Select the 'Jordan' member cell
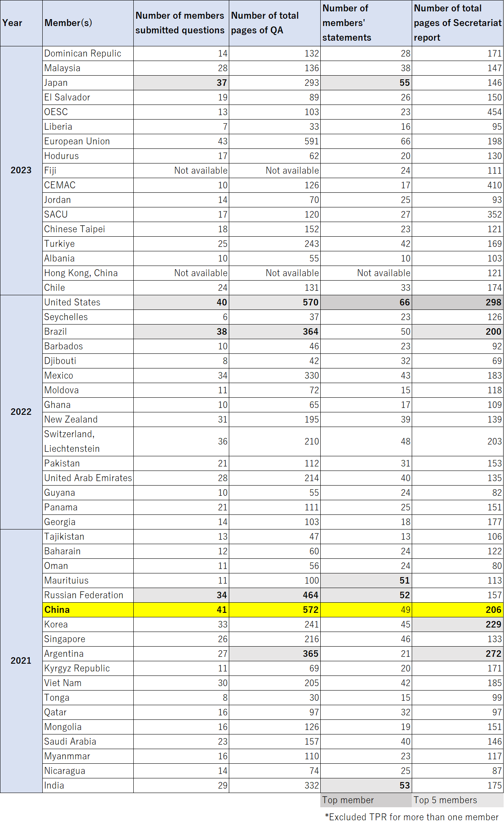The width and height of the screenshot is (504, 828). point(88,200)
